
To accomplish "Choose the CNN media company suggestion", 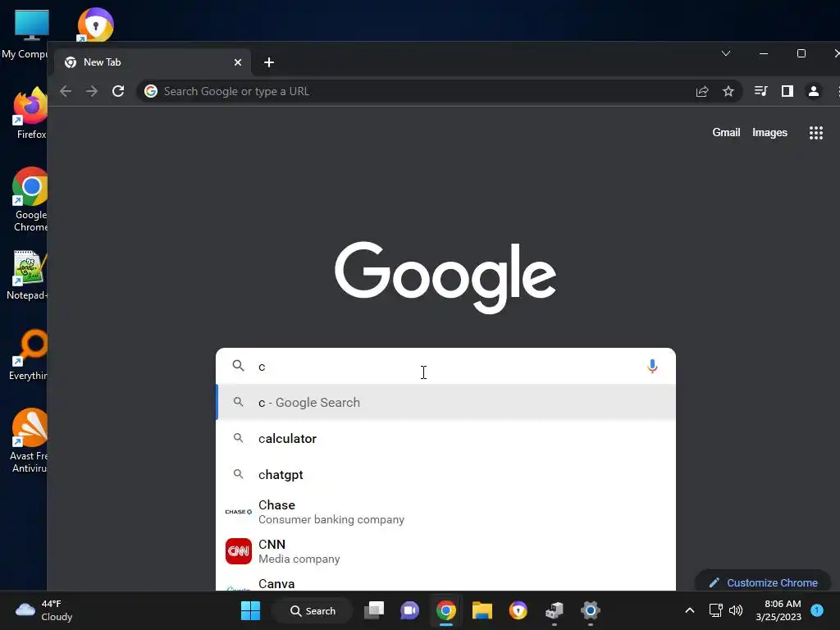I will click(x=445, y=551).
